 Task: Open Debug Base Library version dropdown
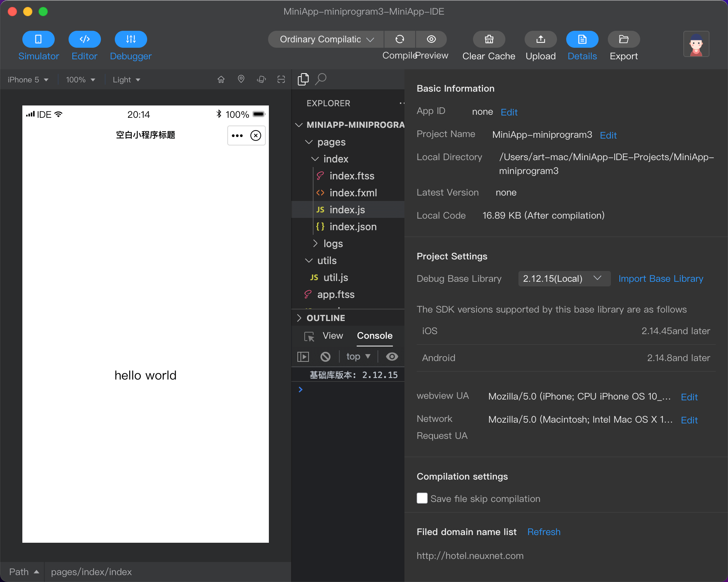564,279
